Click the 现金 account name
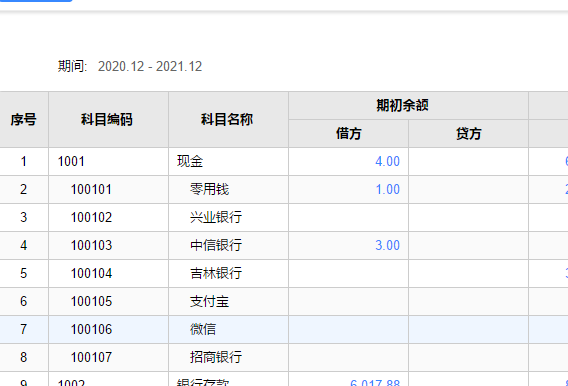This screenshot has height=386, width=568. point(190,161)
